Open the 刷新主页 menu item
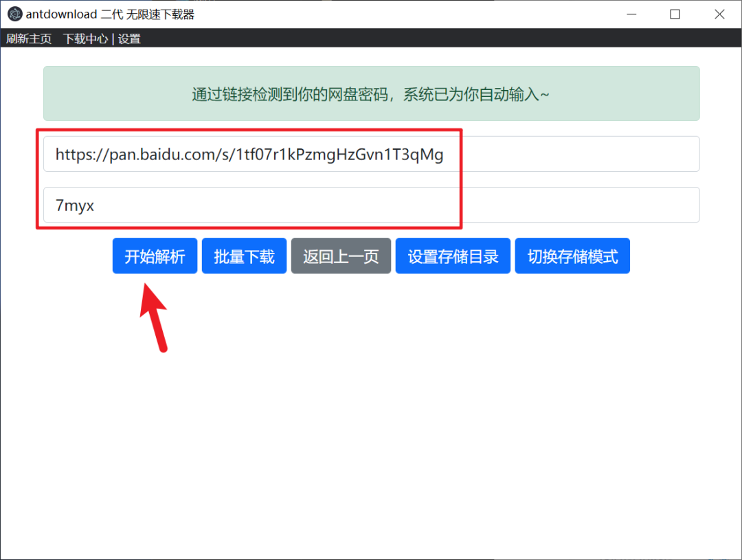This screenshot has width=742, height=560. 29,39
